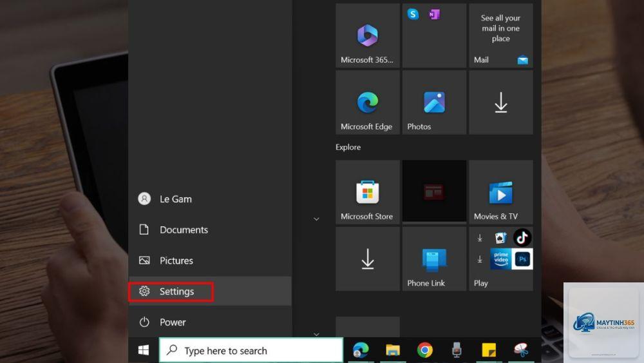
Task: Click the lower chevron above the taskbar
Action: pos(316,334)
